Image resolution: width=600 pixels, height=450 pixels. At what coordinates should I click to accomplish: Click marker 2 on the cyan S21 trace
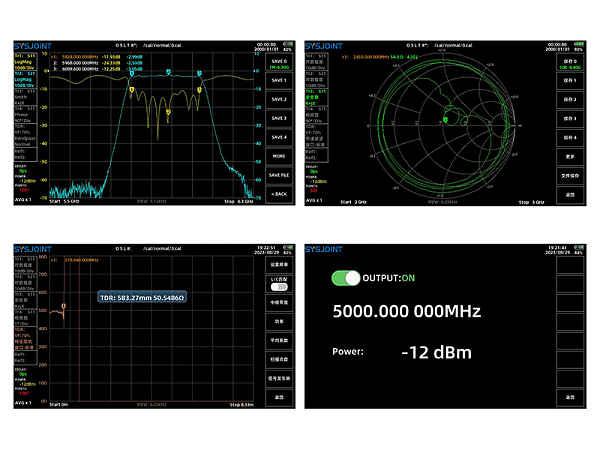pos(170,73)
